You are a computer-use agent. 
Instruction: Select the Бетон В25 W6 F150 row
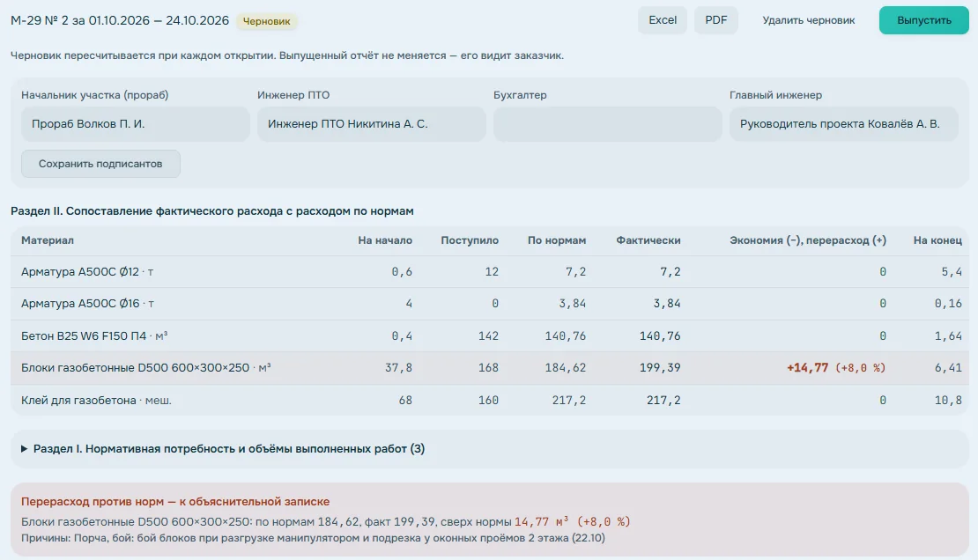(490, 336)
